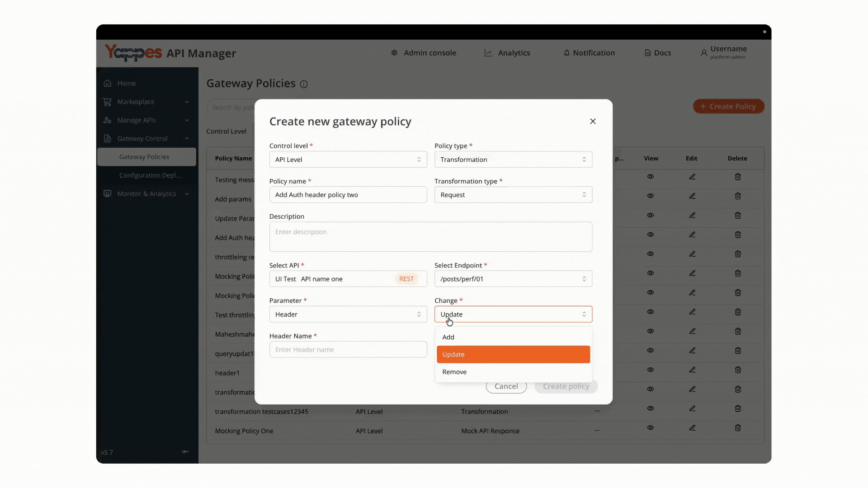Click Cancel in the policy dialog
This screenshot has height=488, width=868.
(x=506, y=386)
